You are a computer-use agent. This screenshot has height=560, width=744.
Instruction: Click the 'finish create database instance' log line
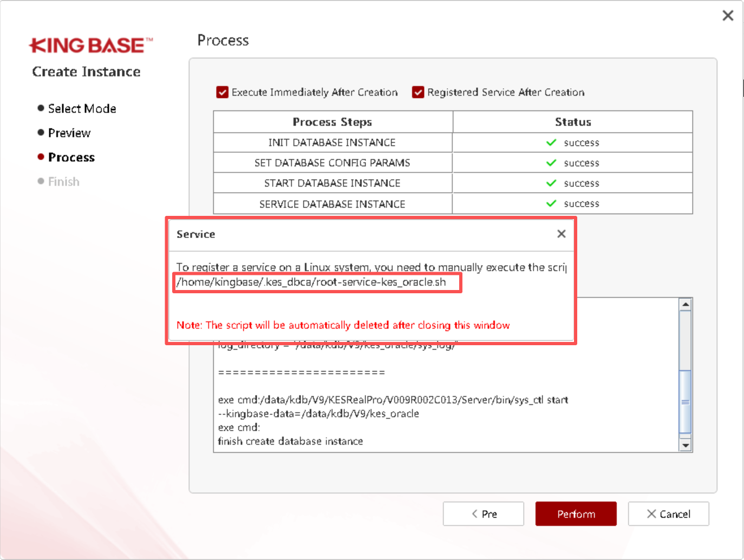point(290,441)
